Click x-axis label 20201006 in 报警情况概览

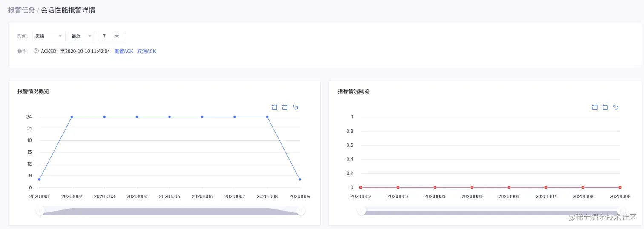[x=202, y=197]
